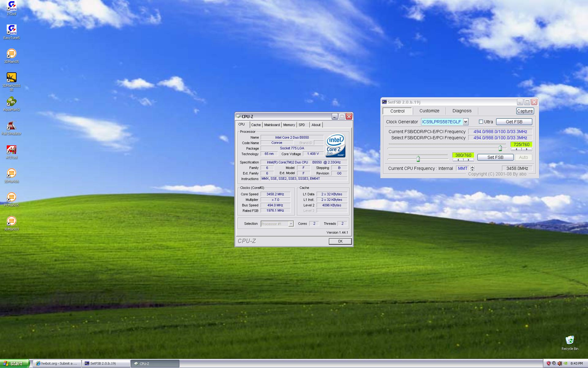Select the 3DMark05 desktop icon
588x368 pixels.
tap(12, 56)
